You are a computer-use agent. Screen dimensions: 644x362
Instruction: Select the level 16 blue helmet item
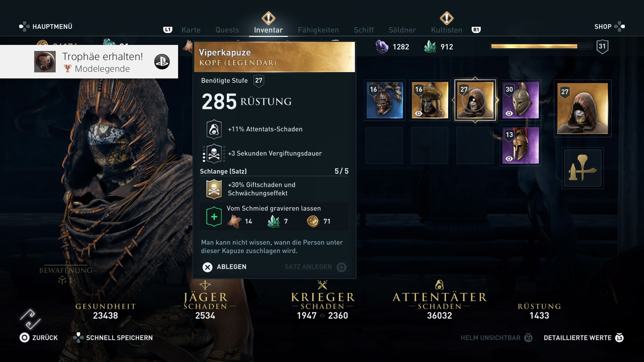pyautogui.click(x=384, y=100)
